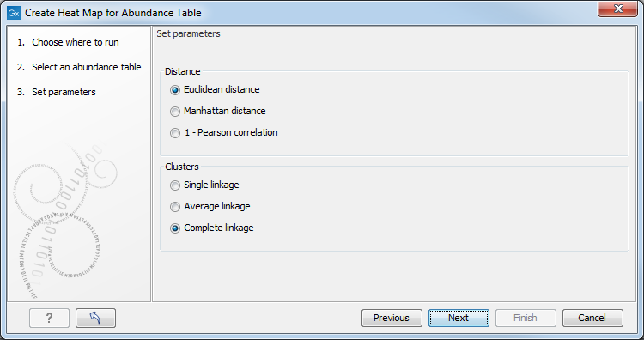The width and height of the screenshot is (644, 340).
Task: Click the Cancel button
Action: (592, 318)
